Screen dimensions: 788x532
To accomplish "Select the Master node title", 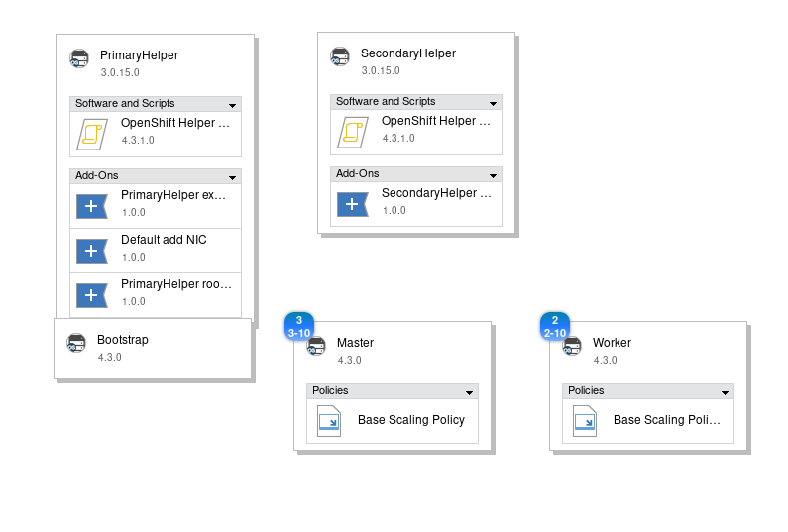I will click(355, 343).
